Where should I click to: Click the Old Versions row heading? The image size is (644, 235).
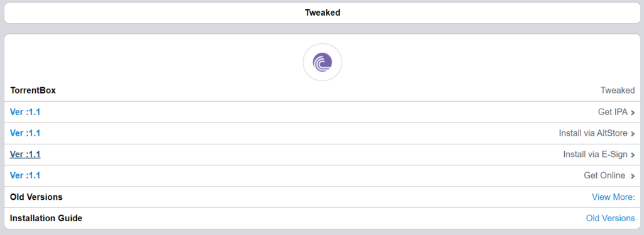point(36,197)
